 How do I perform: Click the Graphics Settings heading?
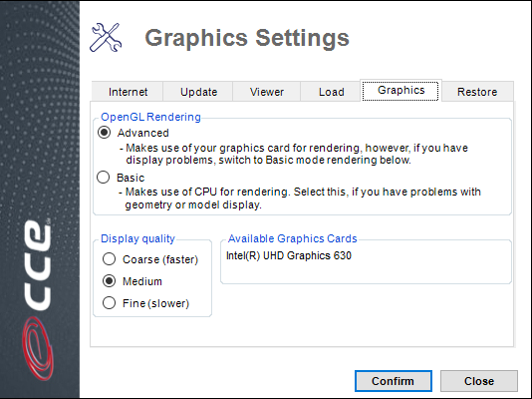coord(247,38)
